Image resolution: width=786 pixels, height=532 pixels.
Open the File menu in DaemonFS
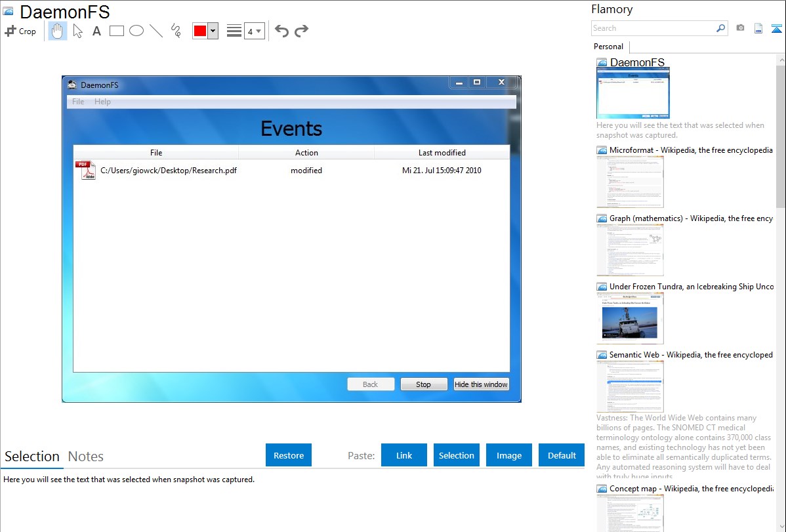point(78,101)
